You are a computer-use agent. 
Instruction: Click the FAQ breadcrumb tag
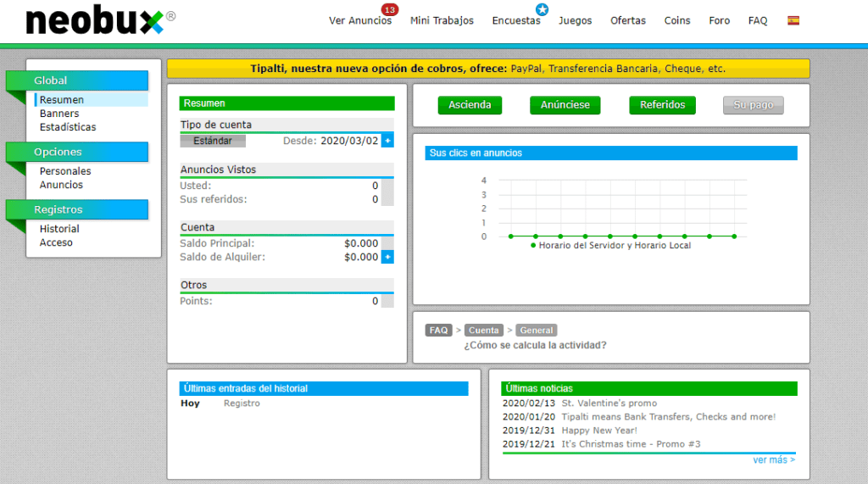[438, 330]
